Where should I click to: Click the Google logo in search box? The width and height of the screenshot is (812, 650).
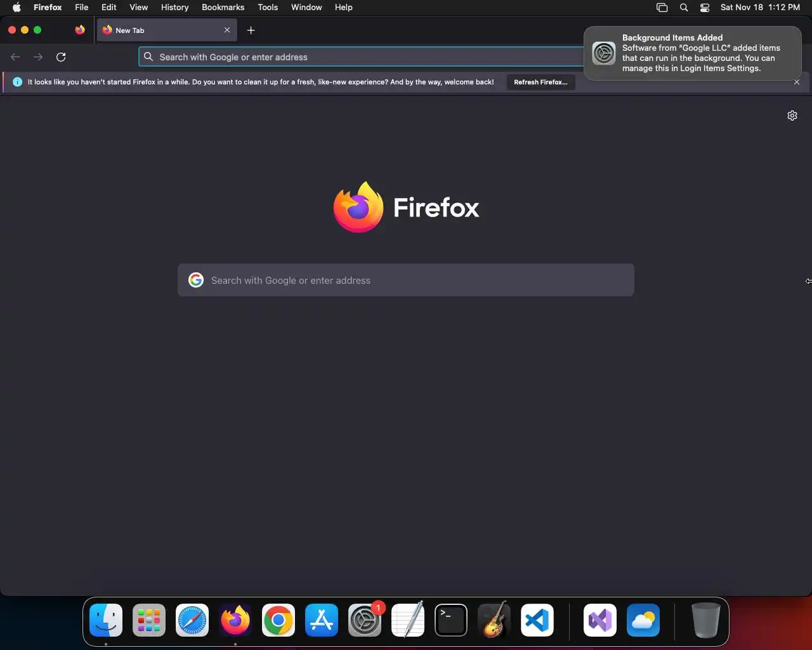click(x=196, y=280)
